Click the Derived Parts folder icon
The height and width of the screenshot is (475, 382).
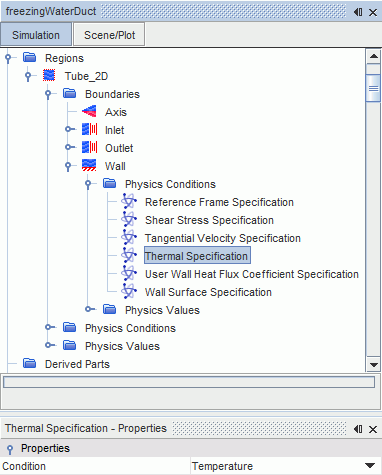click(30, 363)
